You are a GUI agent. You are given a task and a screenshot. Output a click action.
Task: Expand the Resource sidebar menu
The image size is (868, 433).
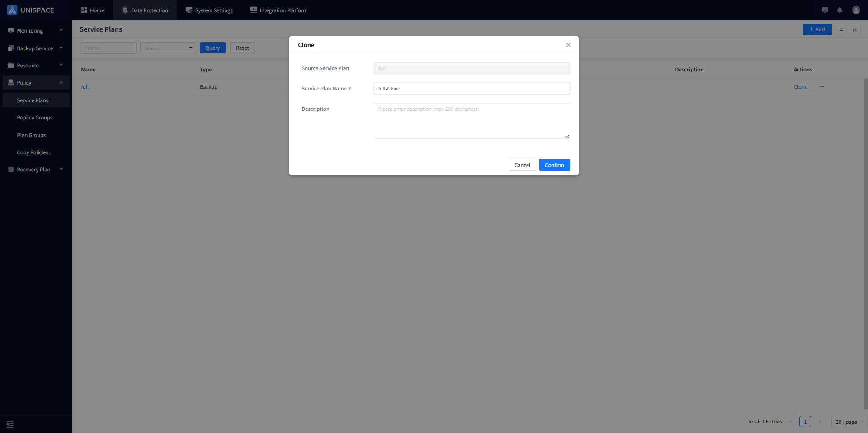[x=36, y=66]
